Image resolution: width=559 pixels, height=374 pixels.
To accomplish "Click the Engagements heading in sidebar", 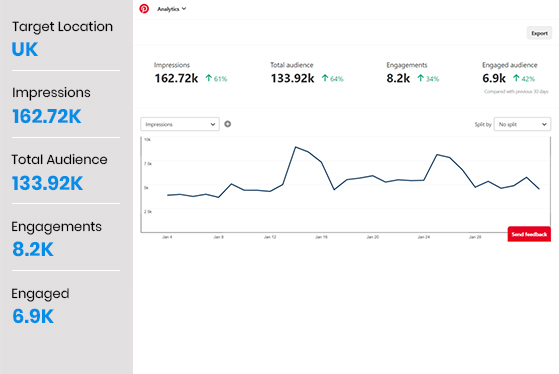I will pyautogui.click(x=56, y=227).
